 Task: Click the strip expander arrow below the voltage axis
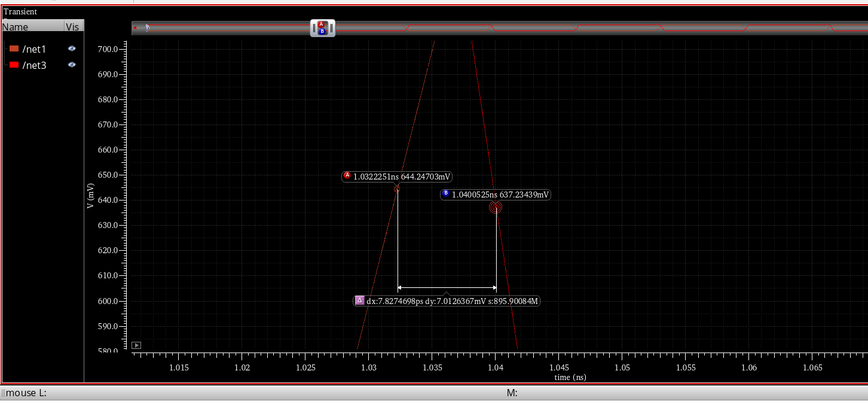(136, 345)
